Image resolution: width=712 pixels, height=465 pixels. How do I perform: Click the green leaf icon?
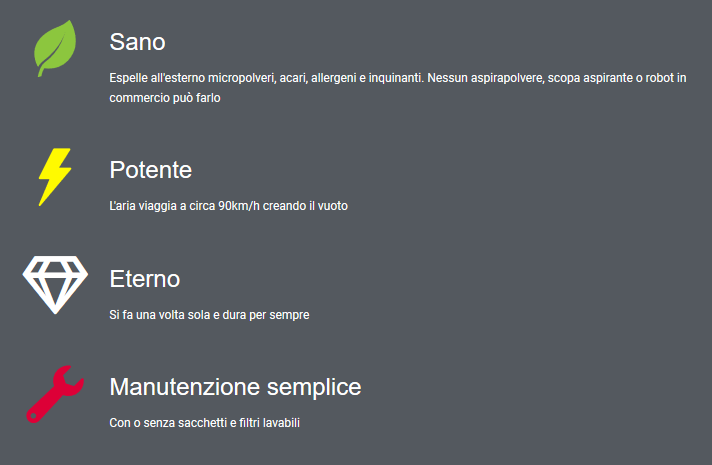pyautogui.click(x=55, y=48)
